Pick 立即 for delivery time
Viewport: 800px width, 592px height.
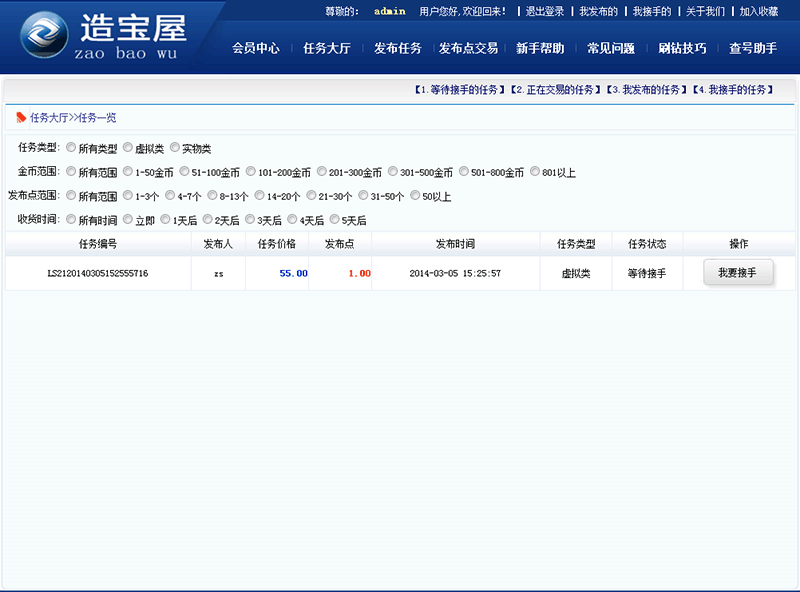click(128, 220)
